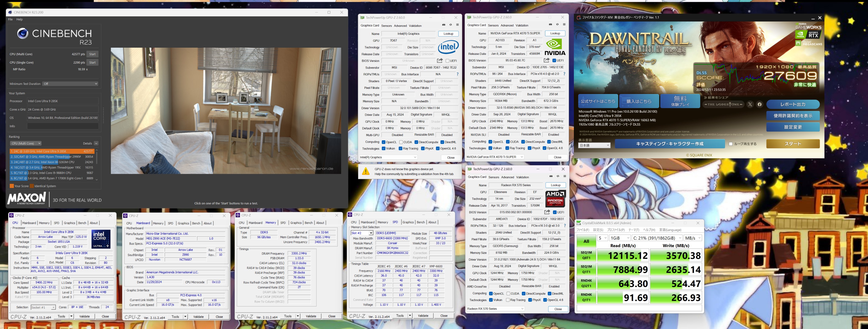This screenshot has height=329, width=868.
Task: Toggle UEFI checkbox in NVIDIA GPU-Z window
Action: click(x=554, y=61)
